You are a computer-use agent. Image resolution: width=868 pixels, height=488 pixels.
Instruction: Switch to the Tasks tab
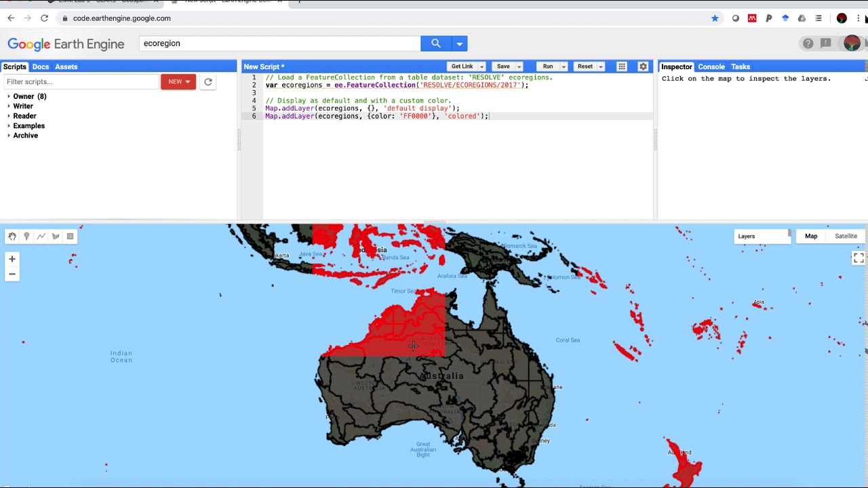click(x=741, y=66)
